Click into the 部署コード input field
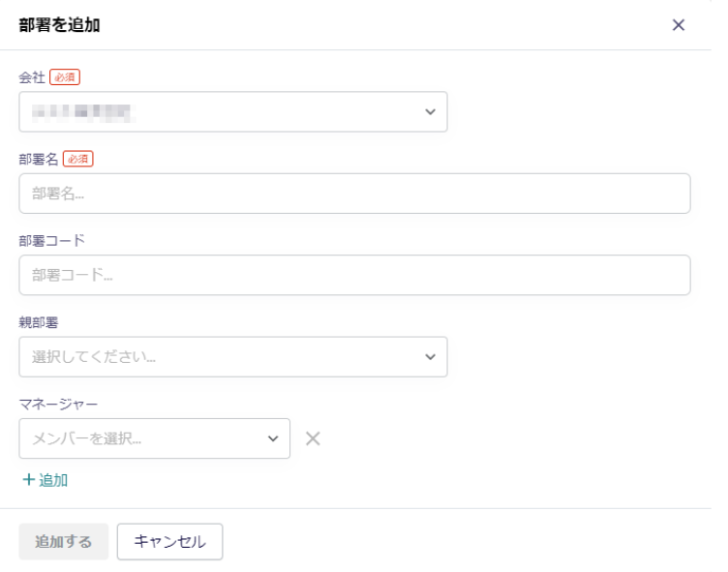728x572 pixels. point(354,275)
